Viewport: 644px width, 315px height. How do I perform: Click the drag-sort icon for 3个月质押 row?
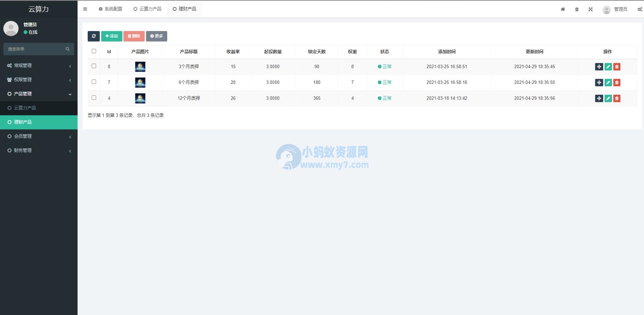coord(599,67)
